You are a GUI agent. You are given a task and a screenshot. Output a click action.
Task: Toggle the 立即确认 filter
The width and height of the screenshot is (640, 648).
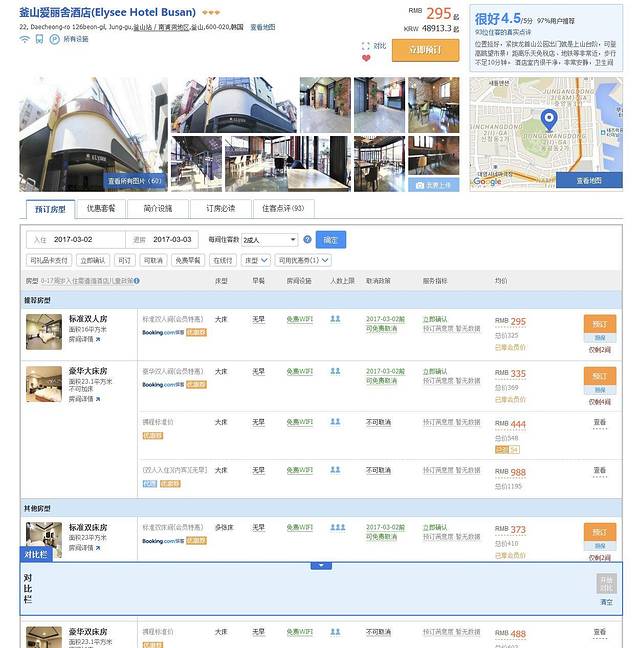90,260
